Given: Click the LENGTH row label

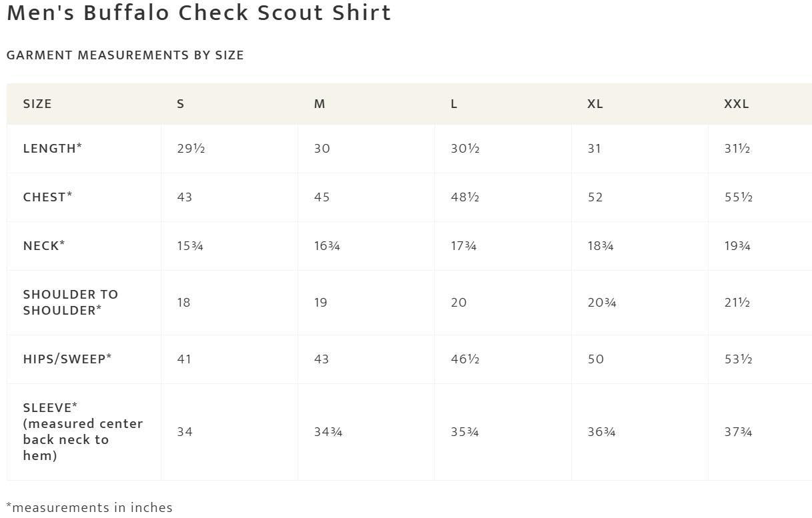Looking at the screenshot, I should click(x=52, y=149).
